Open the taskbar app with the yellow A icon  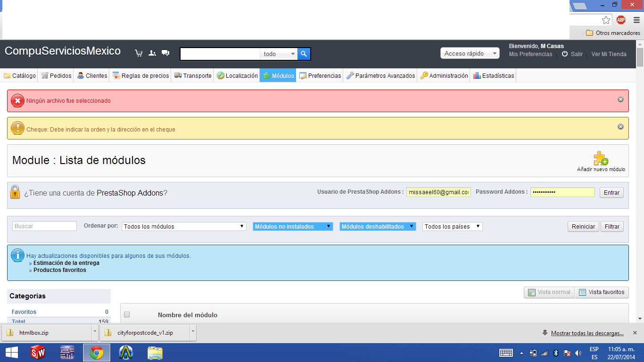[x=126, y=353]
